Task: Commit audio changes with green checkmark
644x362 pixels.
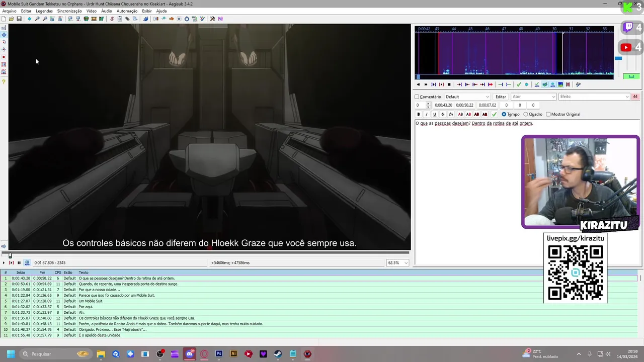Action: pyautogui.click(x=519, y=84)
